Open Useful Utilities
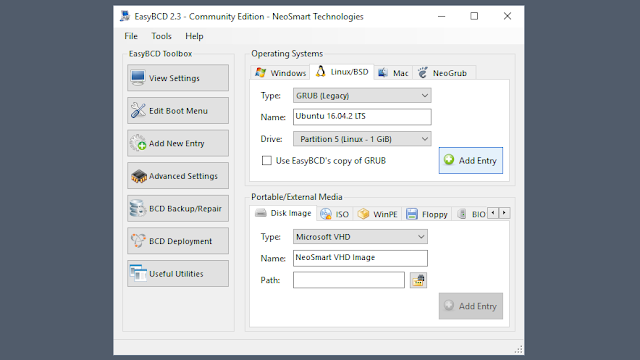Image resolution: width=640 pixels, height=360 pixels. click(x=178, y=273)
